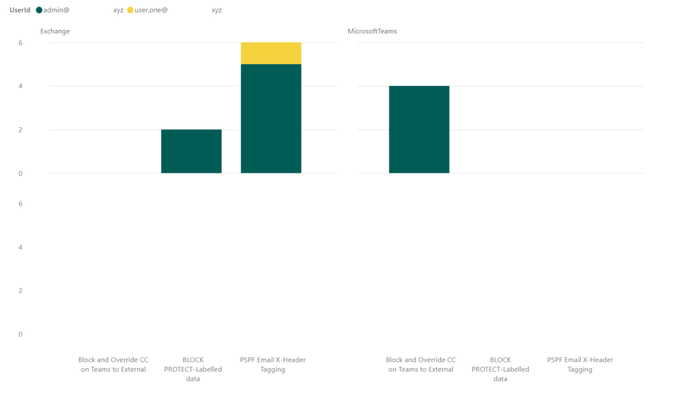Click Exchange 'PSPF Email X-Header Tagging' axis label
This screenshot has width=696, height=393.
[273, 365]
